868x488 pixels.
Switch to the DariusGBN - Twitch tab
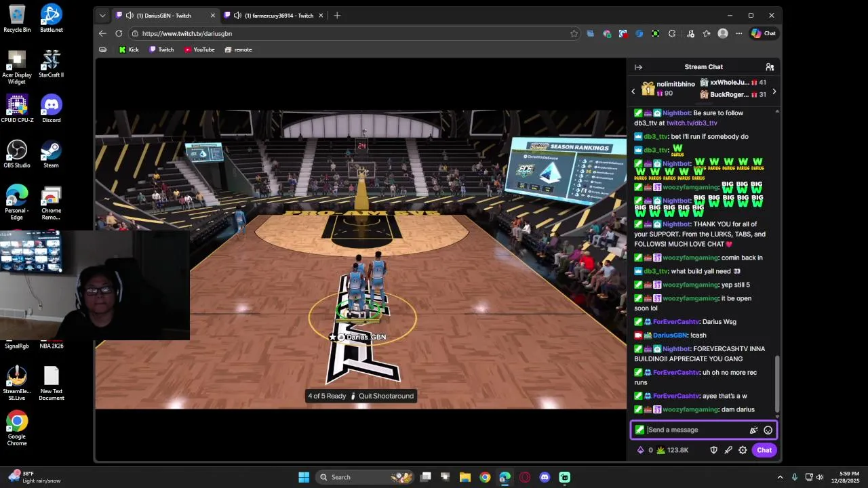tap(166, 16)
